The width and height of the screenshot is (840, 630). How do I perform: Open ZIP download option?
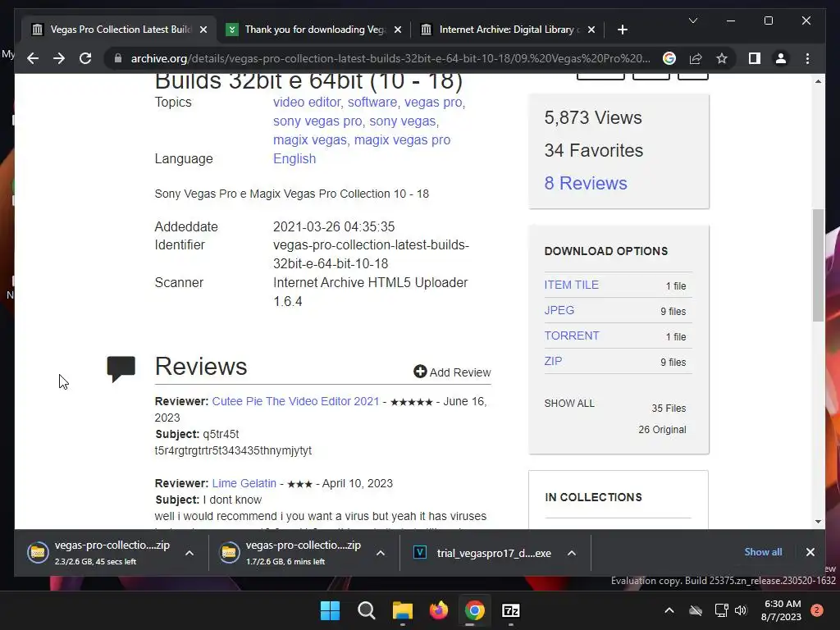click(554, 361)
